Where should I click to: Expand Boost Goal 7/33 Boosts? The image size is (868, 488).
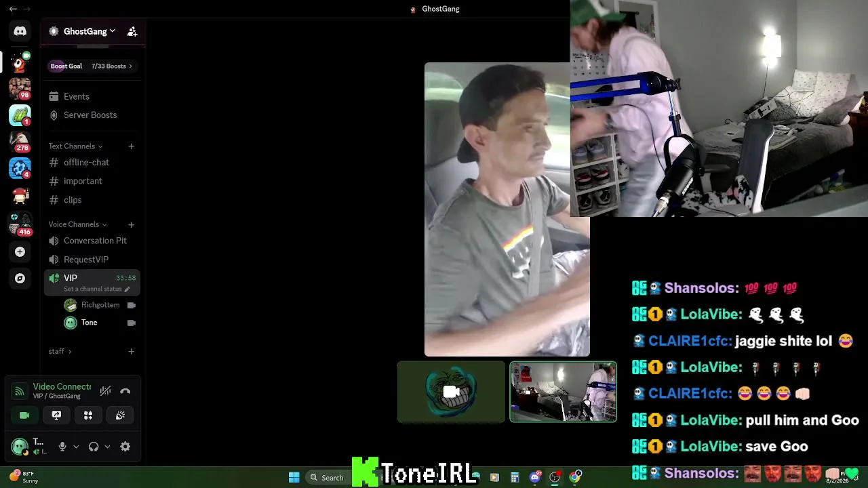[91, 66]
